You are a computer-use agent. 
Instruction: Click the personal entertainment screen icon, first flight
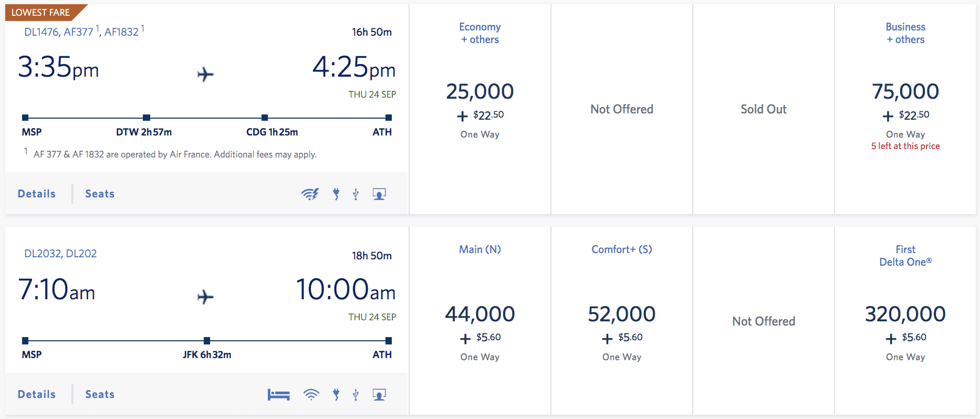379,194
